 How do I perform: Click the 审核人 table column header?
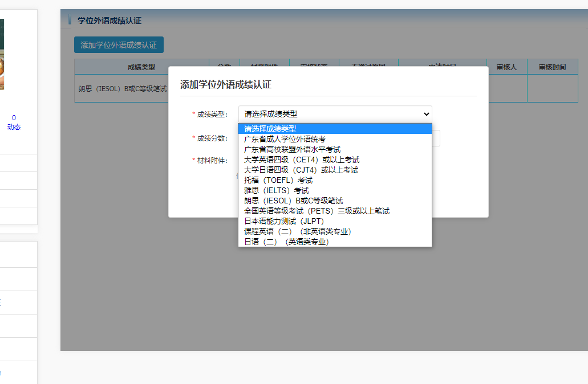(506, 67)
